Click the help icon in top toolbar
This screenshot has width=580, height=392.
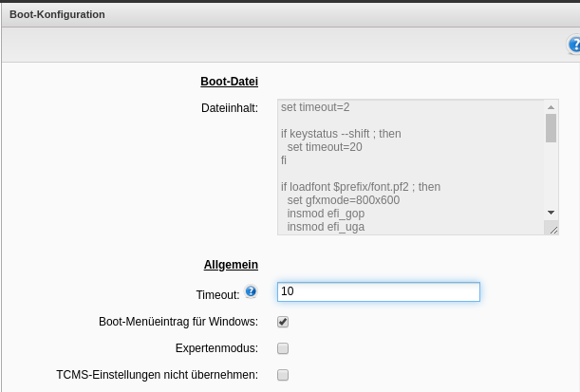(573, 45)
